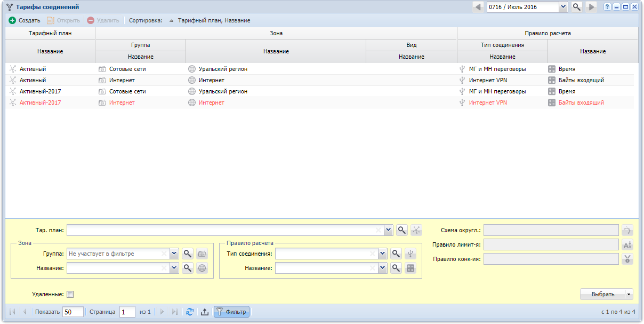Click rounding icon next to Схема округл.
Image resolution: width=644 pixels, height=324 pixels.
tap(627, 230)
